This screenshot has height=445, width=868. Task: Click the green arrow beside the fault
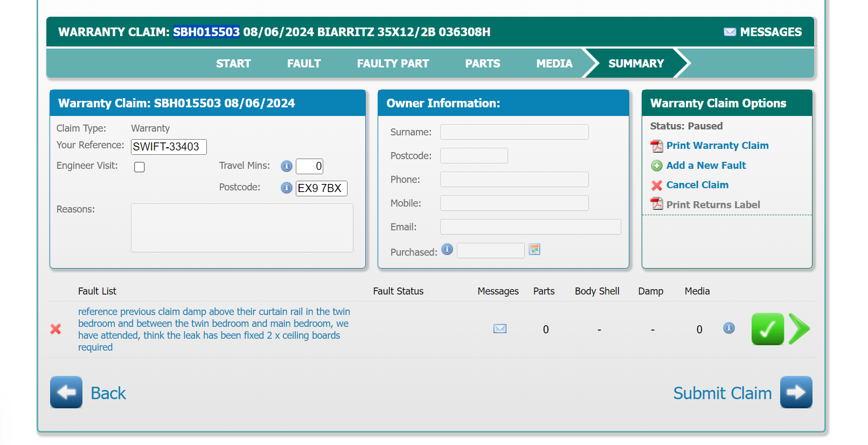(798, 329)
